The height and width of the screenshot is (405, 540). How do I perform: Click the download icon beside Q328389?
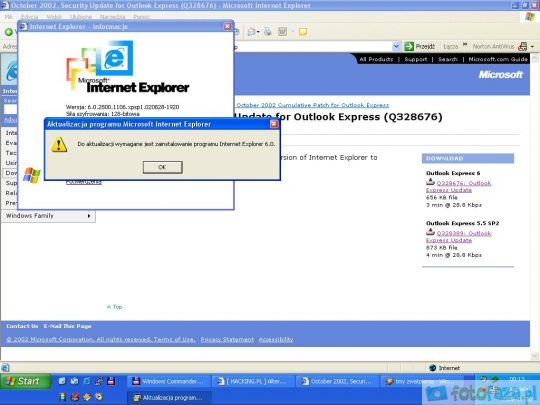[x=430, y=232]
